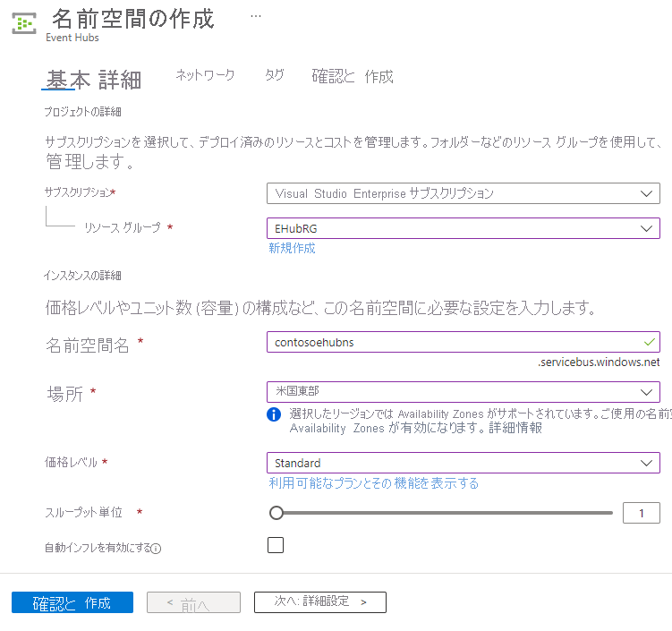The height and width of the screenshot is (631, 672).
Task: Click the throughput units slider handle
Action: click(276, 513)
